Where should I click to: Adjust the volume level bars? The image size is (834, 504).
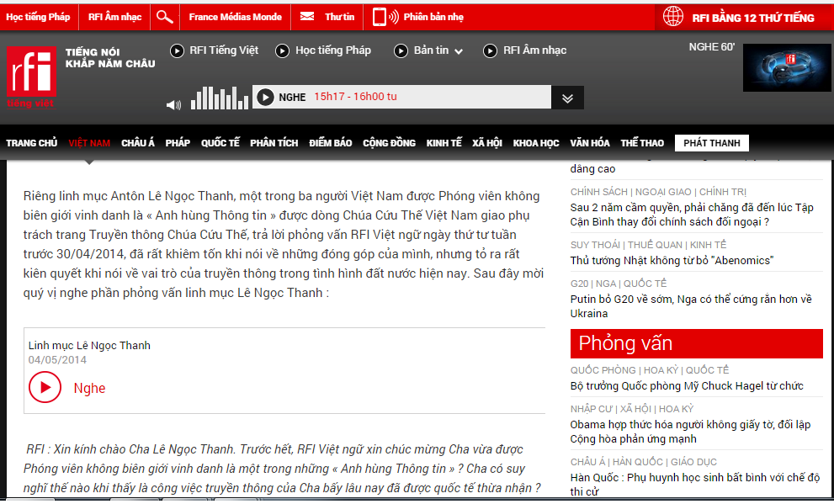tap(220, 98)
